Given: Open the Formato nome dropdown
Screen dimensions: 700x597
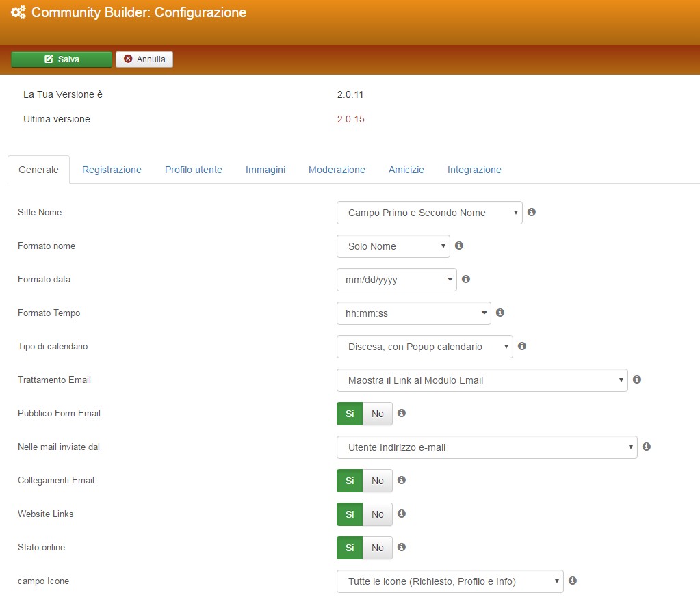Looking at the screenshot, I should coord(393,246).
